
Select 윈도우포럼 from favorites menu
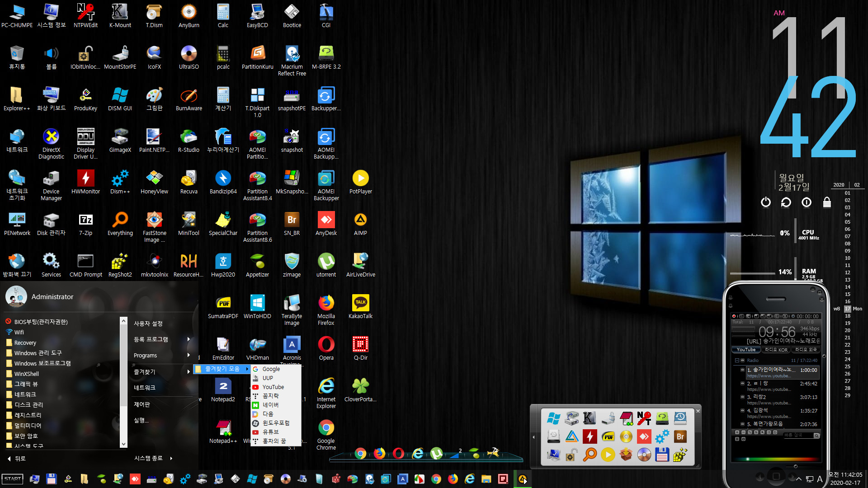[x=275, y=423]
